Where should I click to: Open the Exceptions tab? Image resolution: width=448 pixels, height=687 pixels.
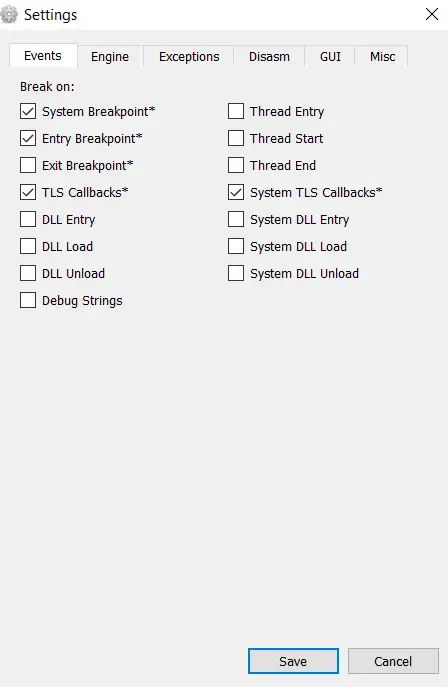(x=189, y=57)
